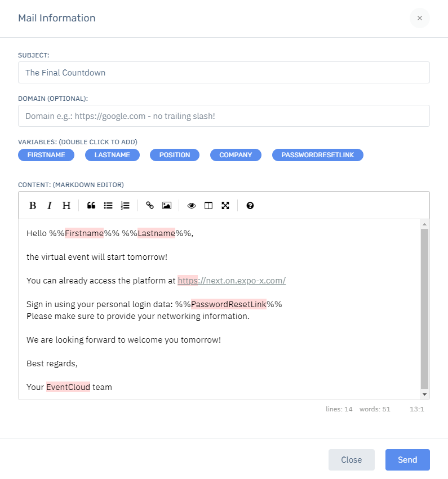Image resolution: width=448 pixels, height=479 pixels.
Task: Insert an image via the toolbar picture icon
Action: tap(167, 206)
